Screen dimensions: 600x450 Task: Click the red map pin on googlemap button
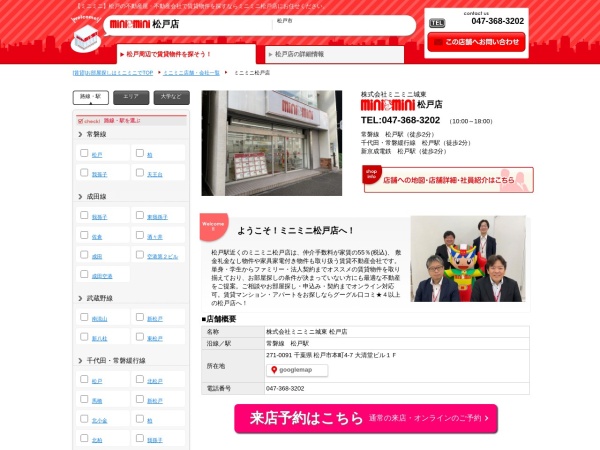[x=274, y=370]
